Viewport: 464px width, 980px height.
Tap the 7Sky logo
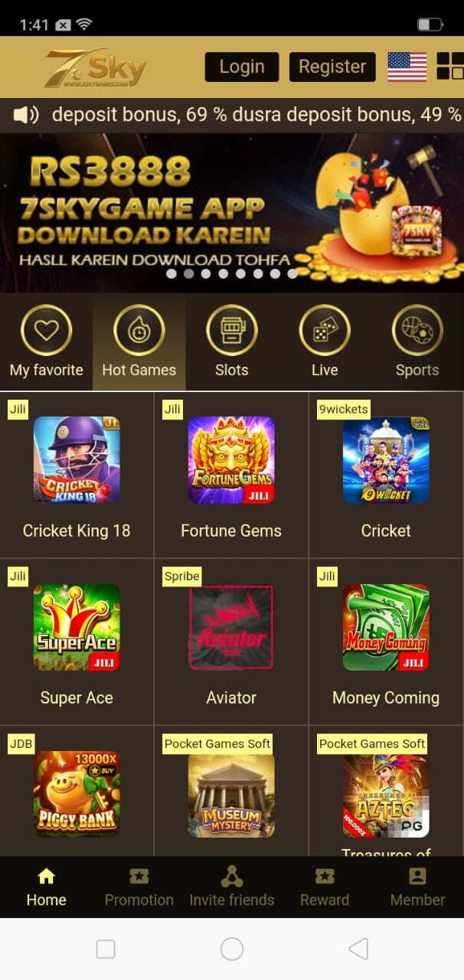click(95, 67)
